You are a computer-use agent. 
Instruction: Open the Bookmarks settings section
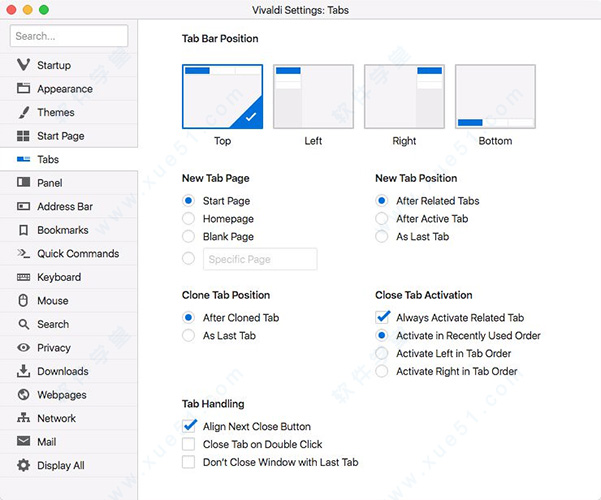pos(69,230)
